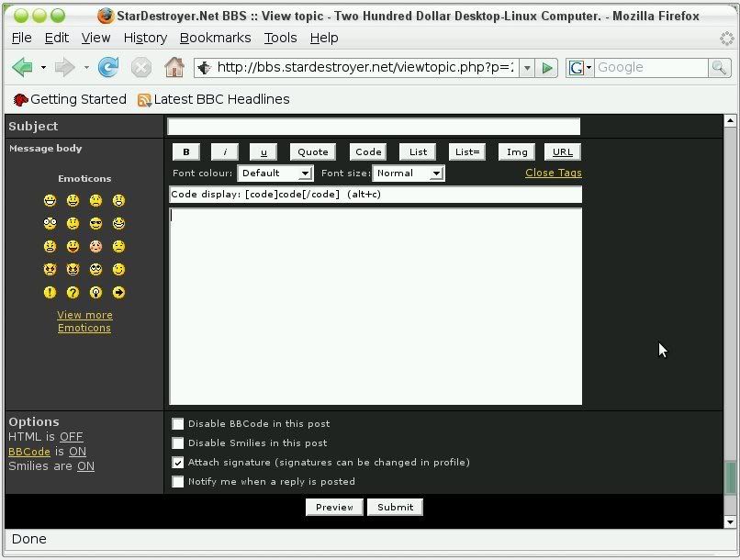
Task: Insert the Idea lightbulb emoticon
Action: tap(95, 293)
